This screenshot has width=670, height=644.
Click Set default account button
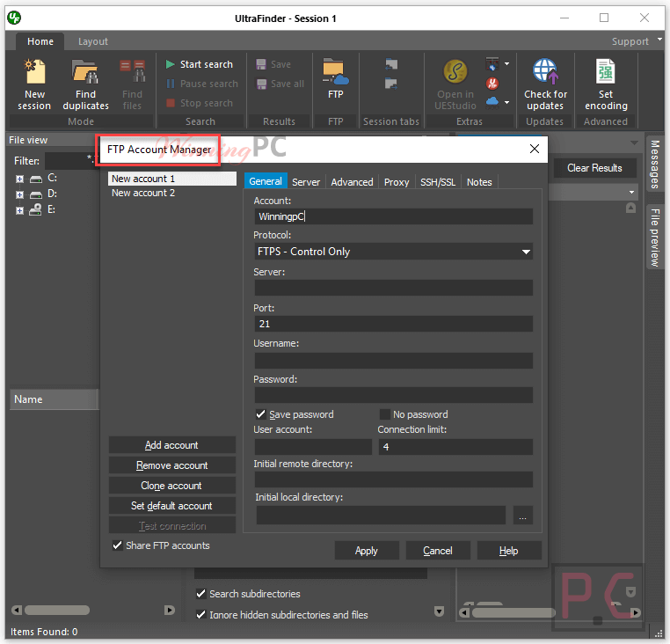tap(171, 506)
